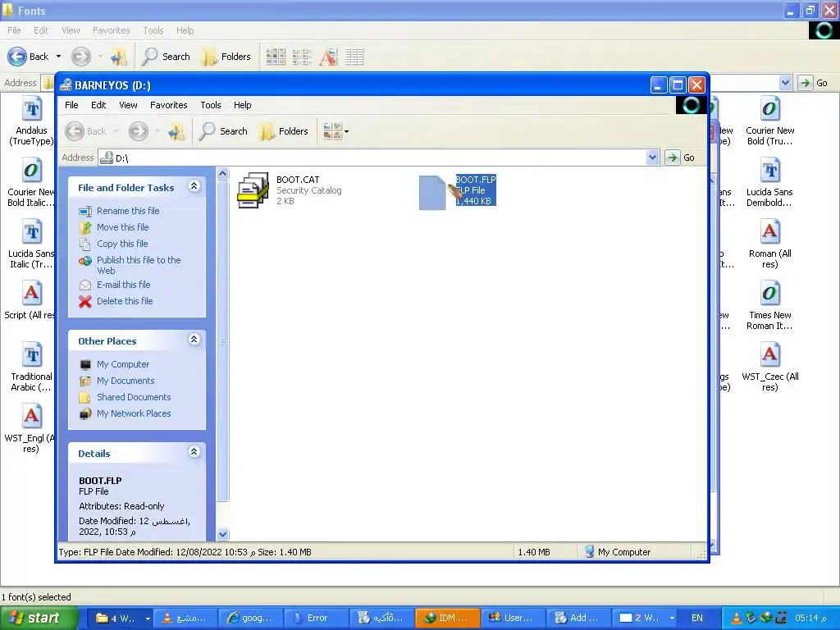Select the Roman (All res) font icon
The width and height of the screenshot is (840, 630).
click(x=769, y=232)
